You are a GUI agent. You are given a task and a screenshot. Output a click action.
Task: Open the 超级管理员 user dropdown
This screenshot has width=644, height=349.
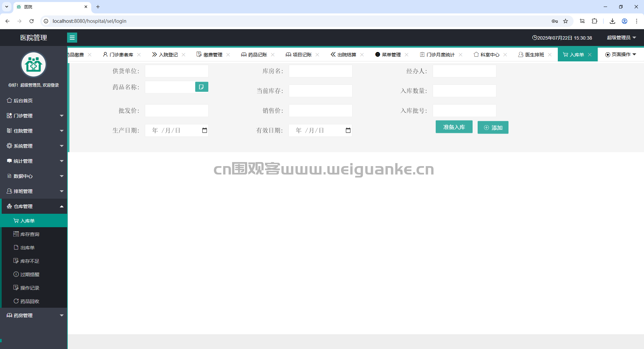coord(621,38)
